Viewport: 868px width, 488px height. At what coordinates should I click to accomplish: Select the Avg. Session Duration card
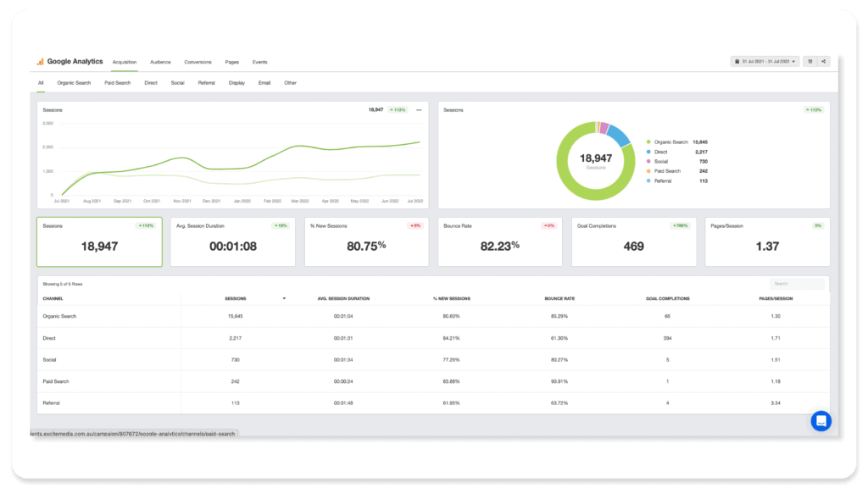tap(232, 241)
